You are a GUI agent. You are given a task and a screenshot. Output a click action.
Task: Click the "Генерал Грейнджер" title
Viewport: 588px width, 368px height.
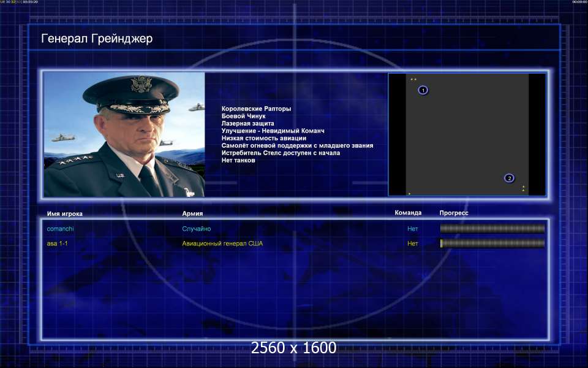click(x=97, y=39)
